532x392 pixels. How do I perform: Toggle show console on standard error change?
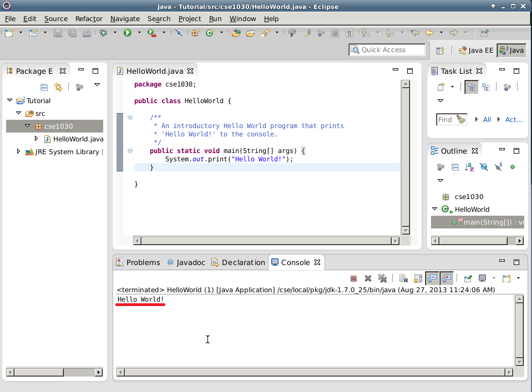447,278
